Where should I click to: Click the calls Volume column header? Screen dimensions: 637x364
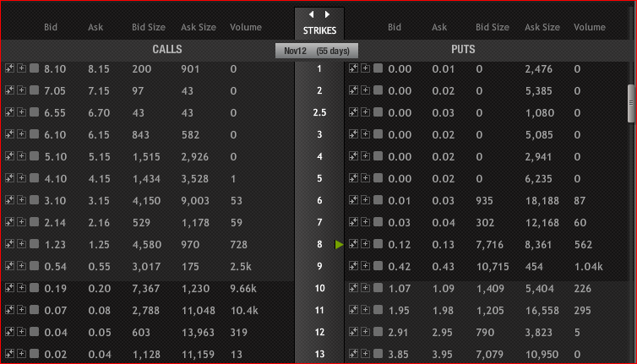pyautogui.click(x=246, y=27)
